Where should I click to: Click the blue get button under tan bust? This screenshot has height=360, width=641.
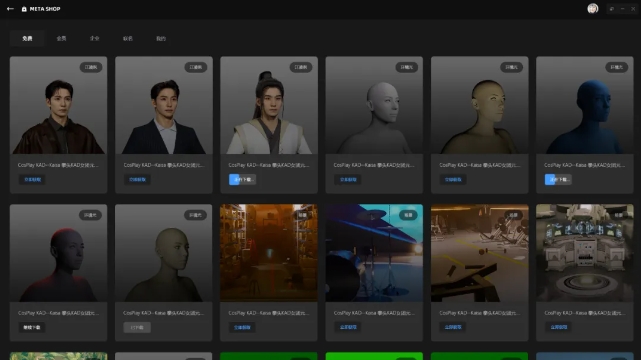click(x=453, y=179)
